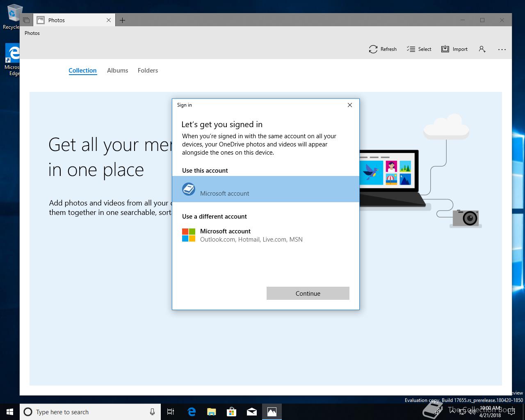Click the network tray icon

(x=462, y=412)
